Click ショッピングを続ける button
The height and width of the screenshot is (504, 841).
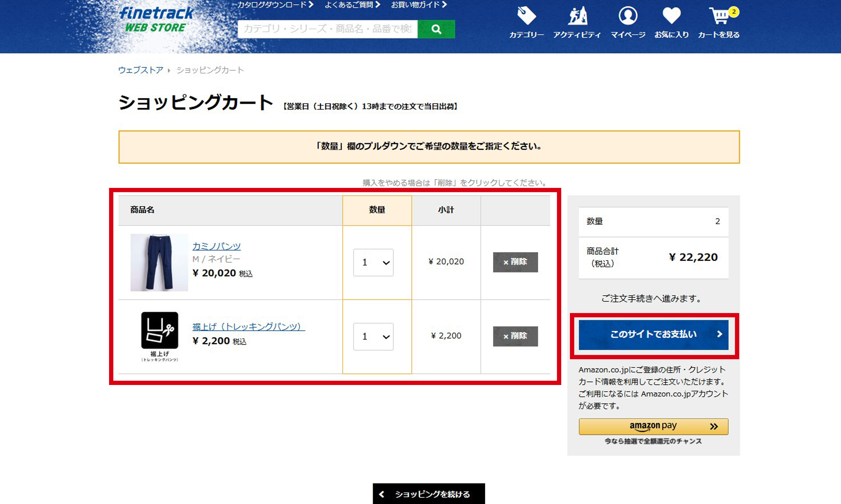[x=429, y=494]
